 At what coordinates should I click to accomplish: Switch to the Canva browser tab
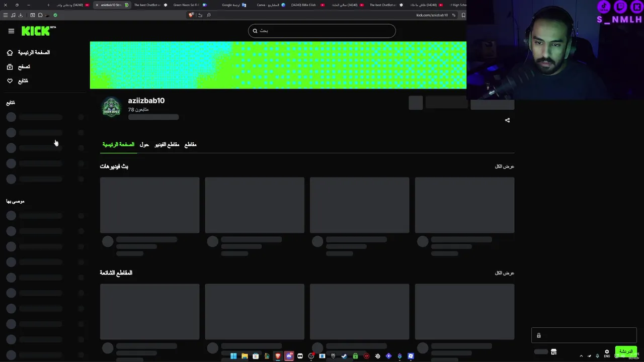(270, 5)
